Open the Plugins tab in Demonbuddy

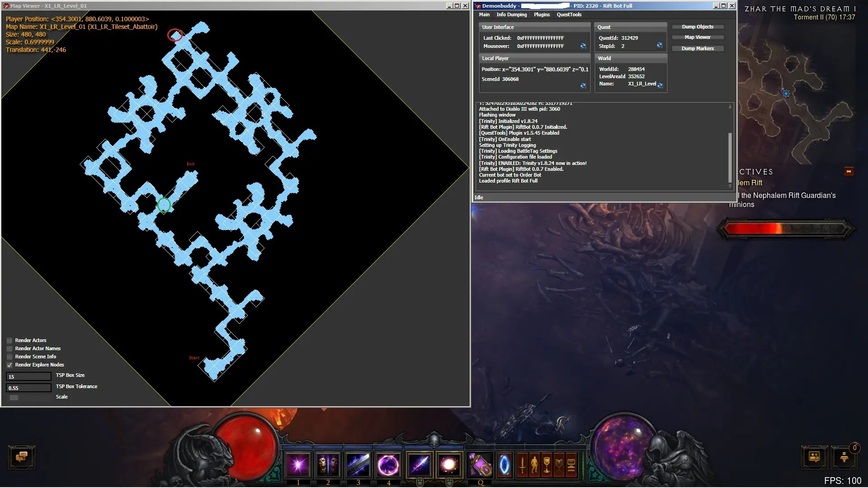coord(542,14)
